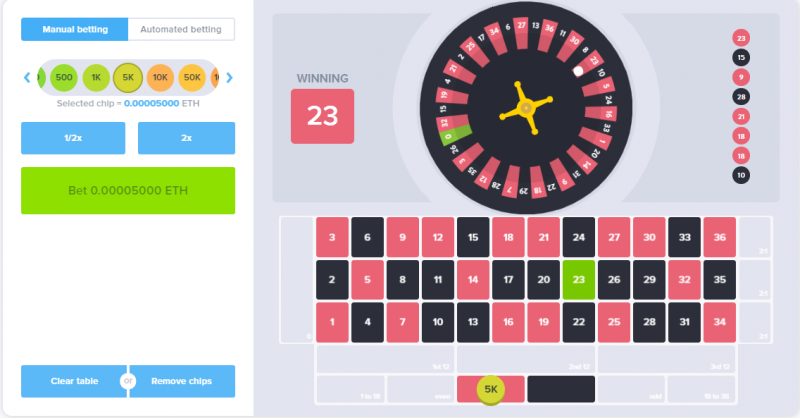Bet on the black color field
This screenshot has width=800, height=418.
(561, 389)
